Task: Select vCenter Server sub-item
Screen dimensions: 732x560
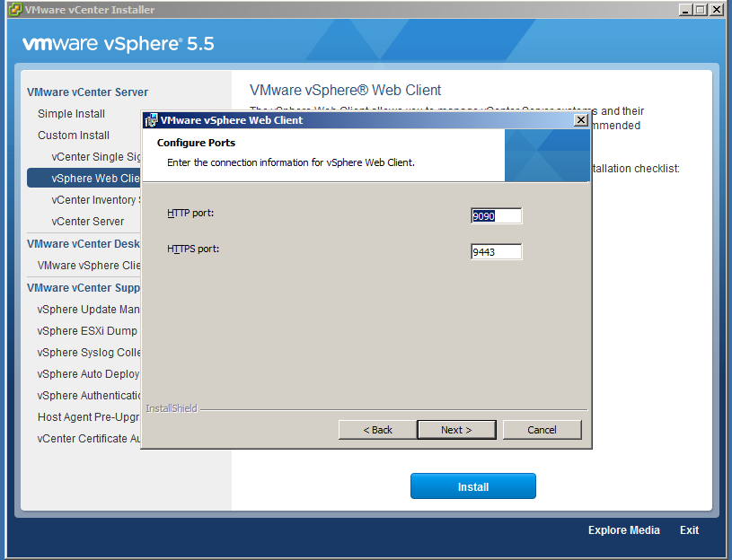Action: [x=88, y=222]
